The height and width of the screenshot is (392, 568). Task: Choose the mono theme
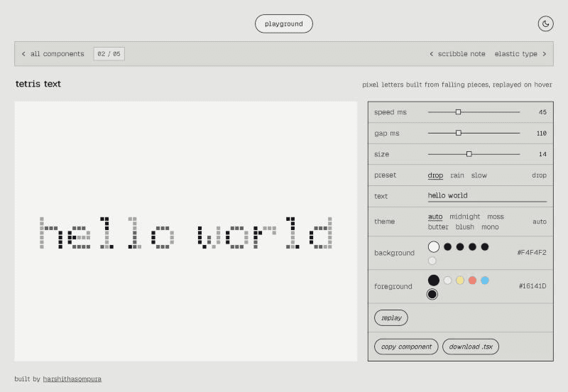(x=490, y=227)
